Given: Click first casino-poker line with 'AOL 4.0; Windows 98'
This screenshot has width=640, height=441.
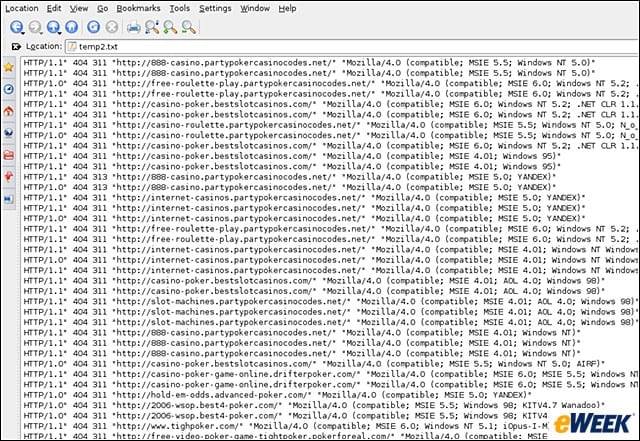Looking at the screenshot, I should 314,281.
